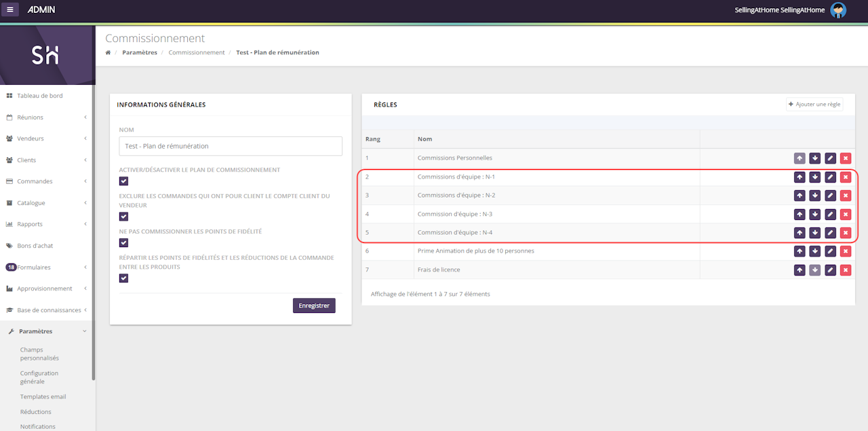Open Tableau de bord from sidebar
This screenshot has height=431, width=868.
click(40, 96)
